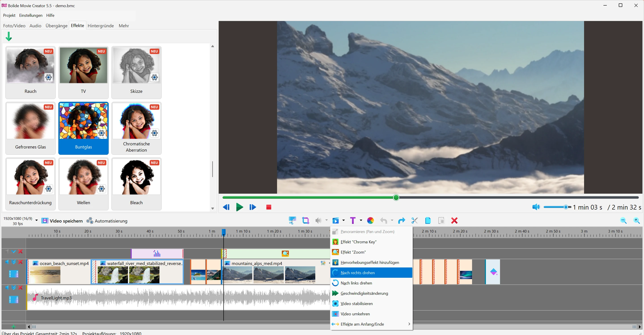Click the preview playback progress slider handle
Screen dimensions: 644x335
click(x=396, y=197)
